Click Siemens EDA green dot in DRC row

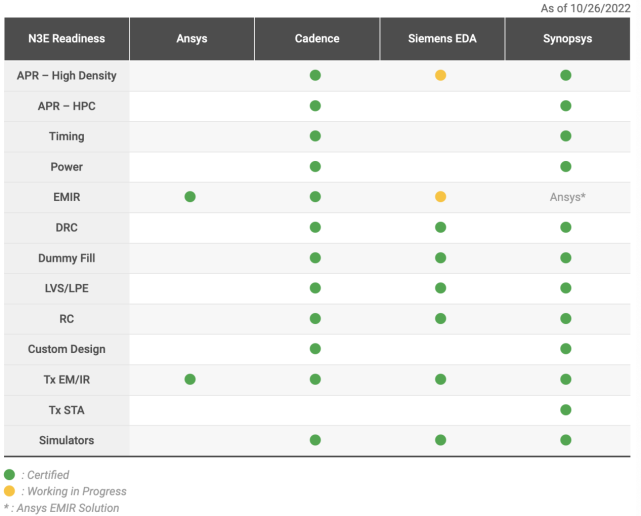tap(440, 227)
